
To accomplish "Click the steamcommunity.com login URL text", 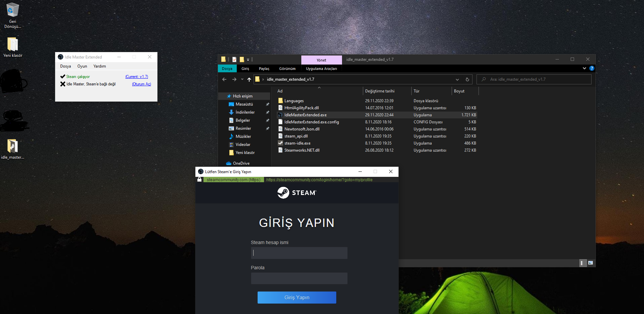I will tap(319, 180).
